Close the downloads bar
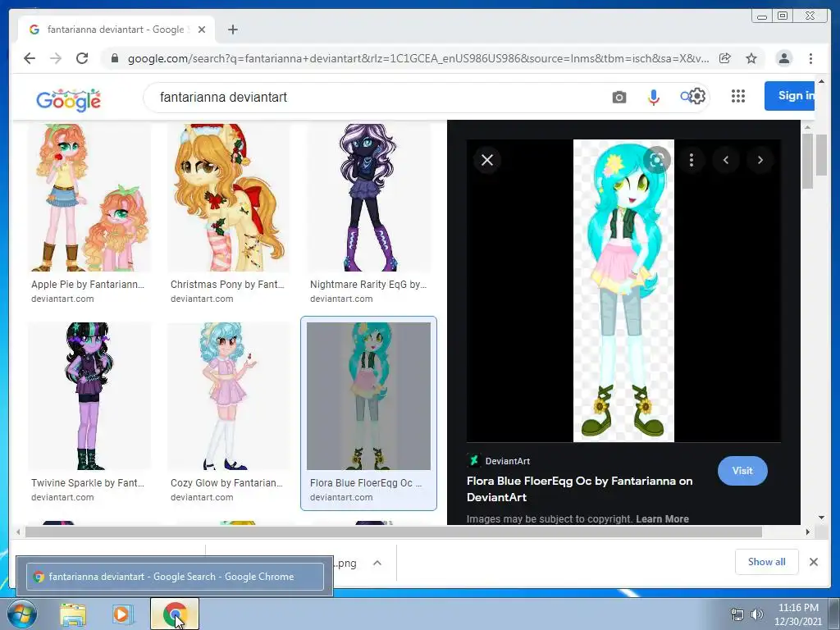 (x=813, y=562)
